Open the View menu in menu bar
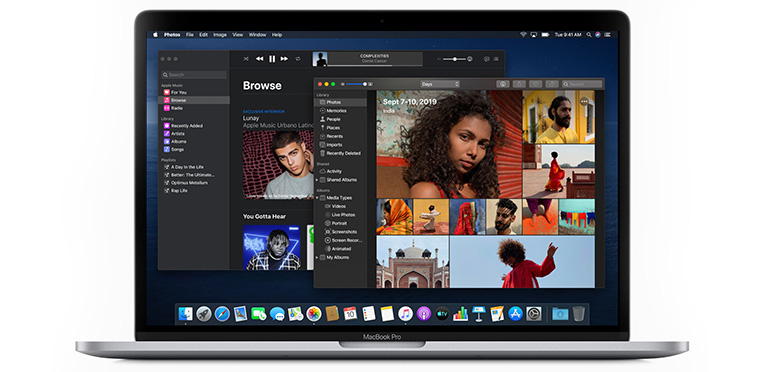 coord(238,35)
